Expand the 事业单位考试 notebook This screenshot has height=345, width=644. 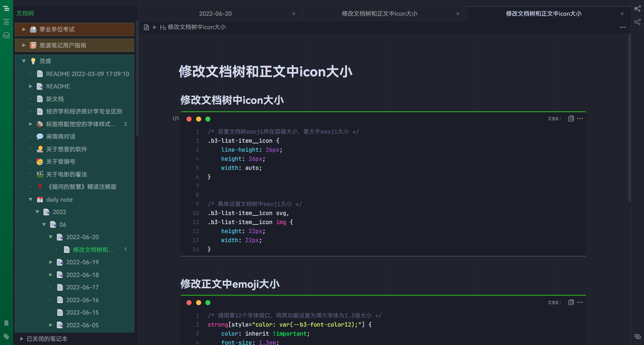pyautogui.click(x=24, y=29)
